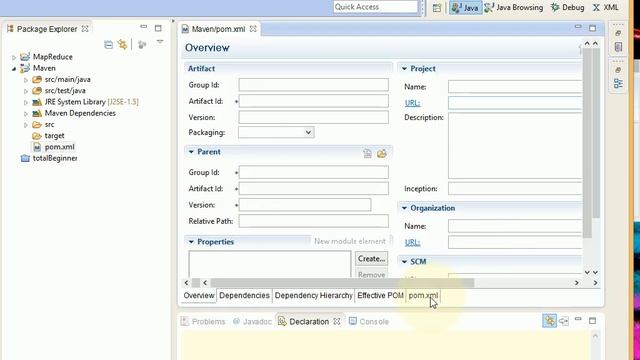Screen dimensions: 640x360
Task: Open the Dependencies tab
Action: 244,296
